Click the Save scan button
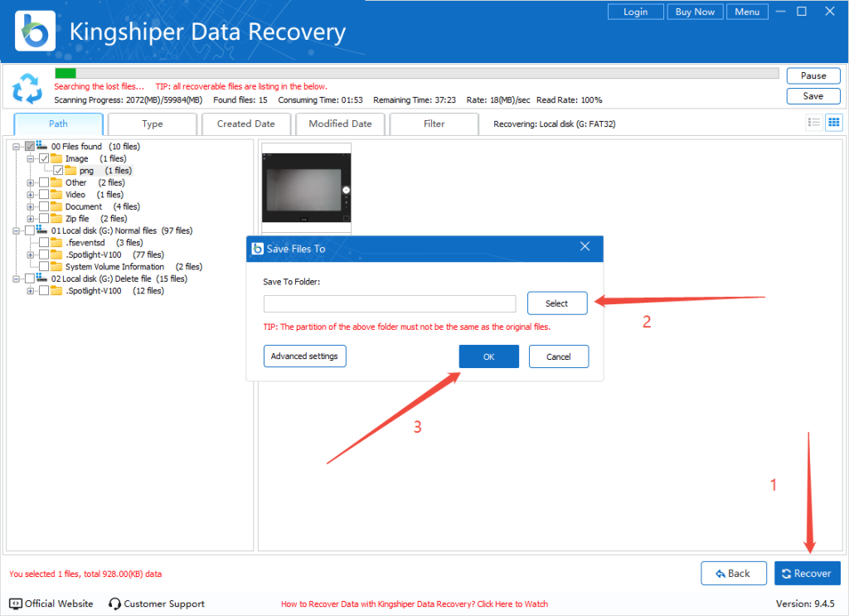Screen dimensions: 849x616 [813, 96]
